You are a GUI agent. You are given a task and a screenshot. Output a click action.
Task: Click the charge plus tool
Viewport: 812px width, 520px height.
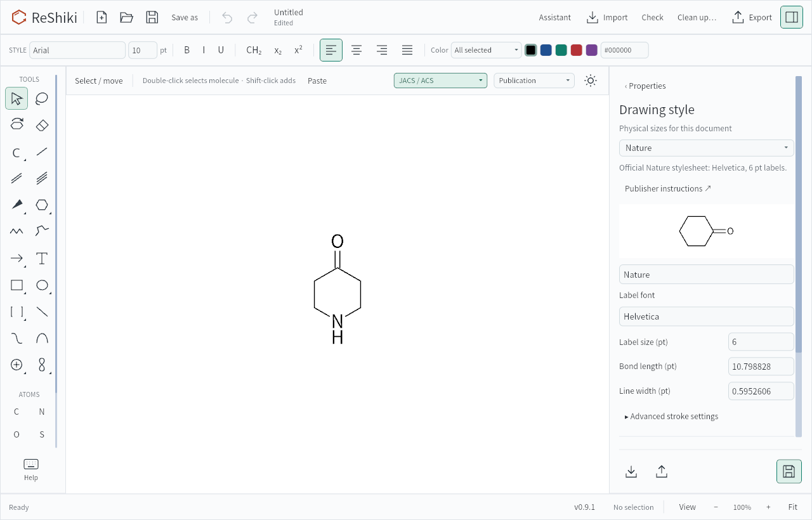pos(16,365)
